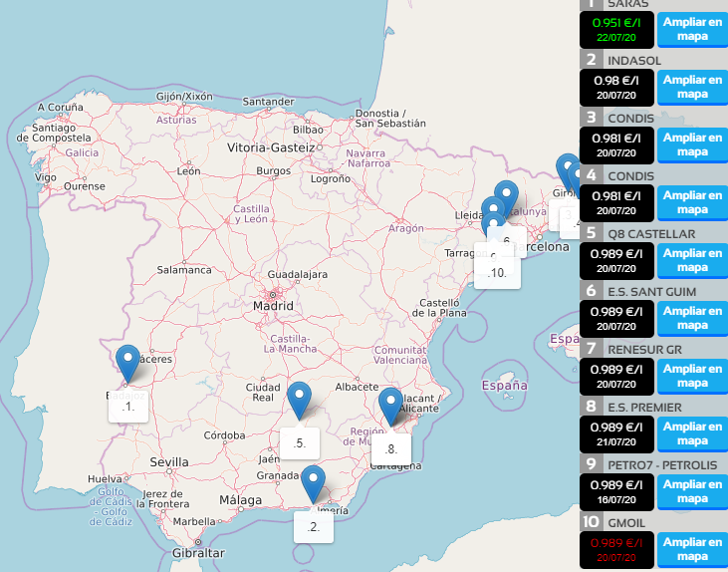Select map pin 2 near Almería

tap(314, 481)
